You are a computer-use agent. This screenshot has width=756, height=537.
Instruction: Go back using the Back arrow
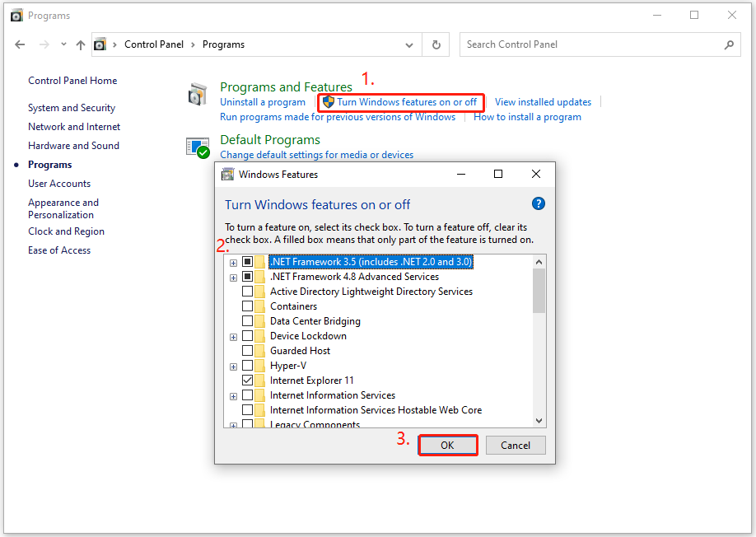[20, 44]
